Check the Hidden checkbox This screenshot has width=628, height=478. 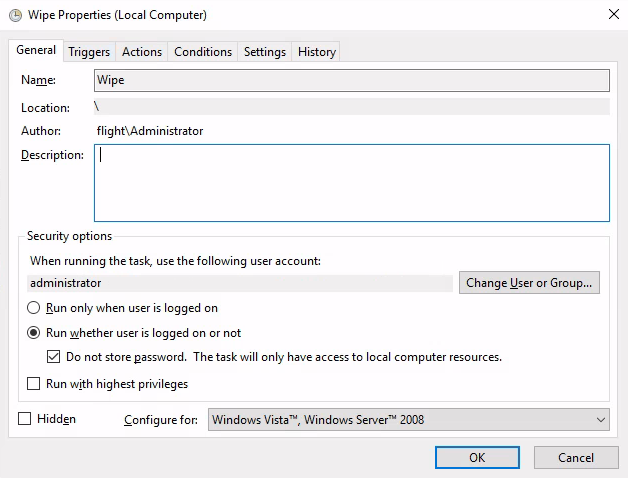pos(24,419)
